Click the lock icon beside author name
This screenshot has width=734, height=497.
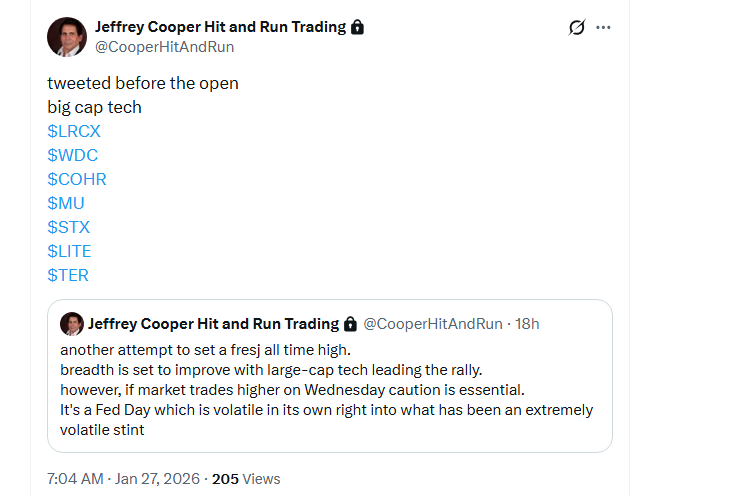pos(358,27)
